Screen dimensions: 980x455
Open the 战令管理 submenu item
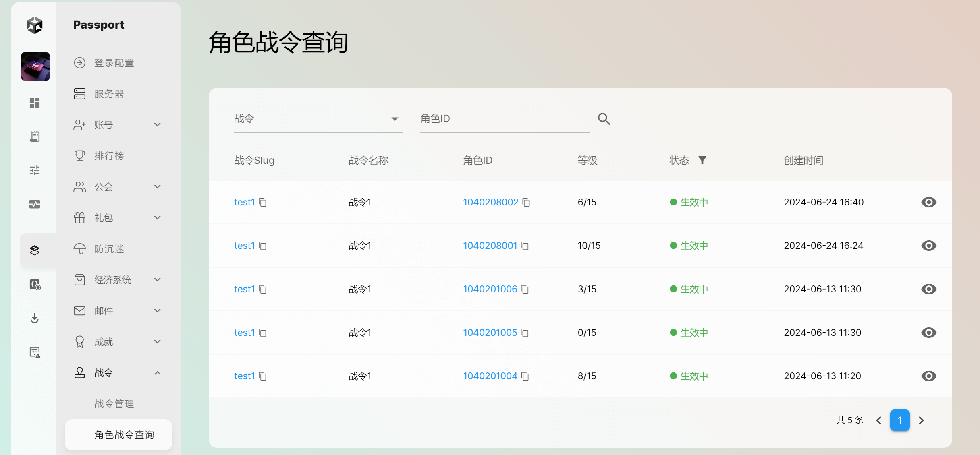click(x=114, y=404)
